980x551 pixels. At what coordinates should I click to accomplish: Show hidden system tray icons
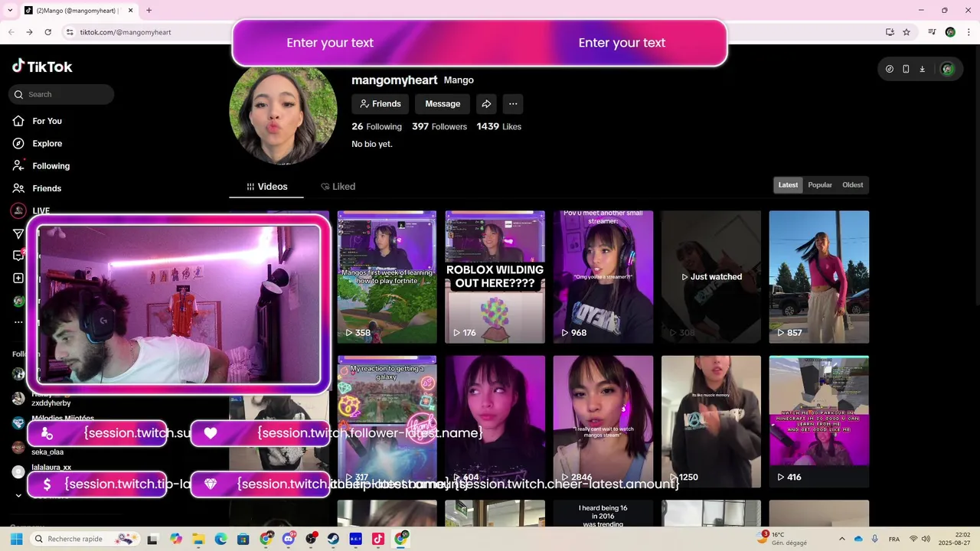(x=842, y=539)
